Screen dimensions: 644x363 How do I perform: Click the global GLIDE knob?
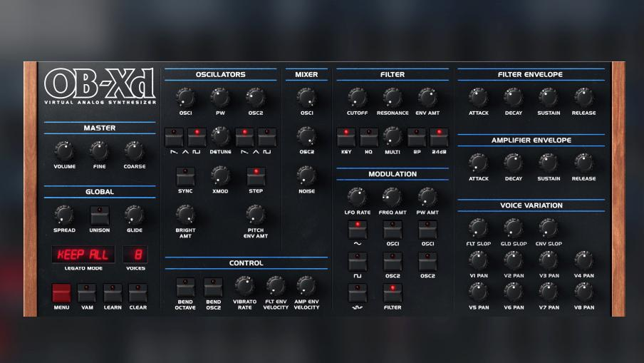pyautogui.click(x=135, y=215)
